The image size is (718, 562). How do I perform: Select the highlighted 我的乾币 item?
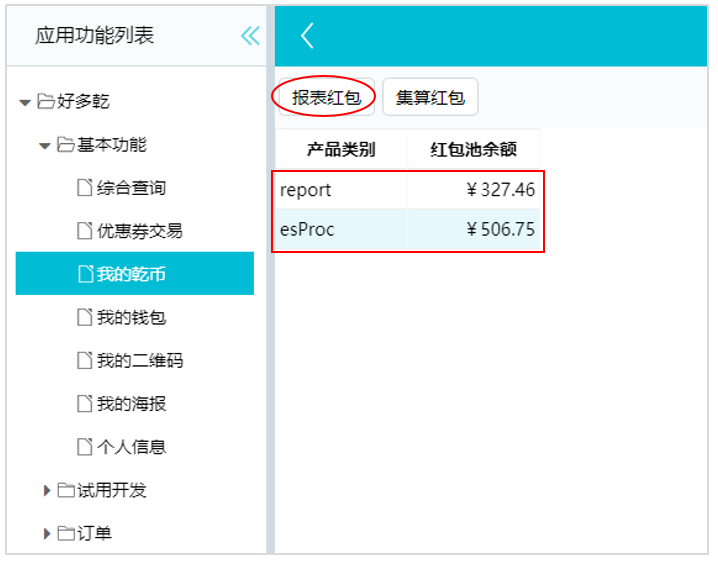135,273
